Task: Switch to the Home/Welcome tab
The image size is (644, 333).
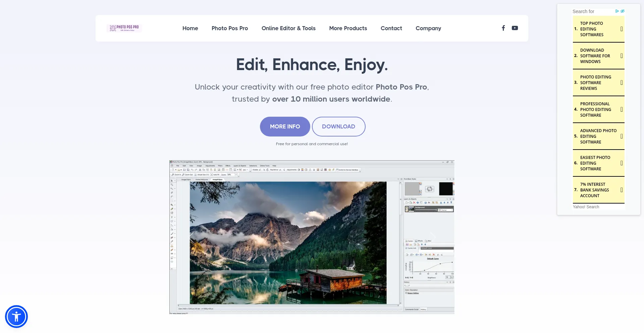Action: [x=201, y=179]
